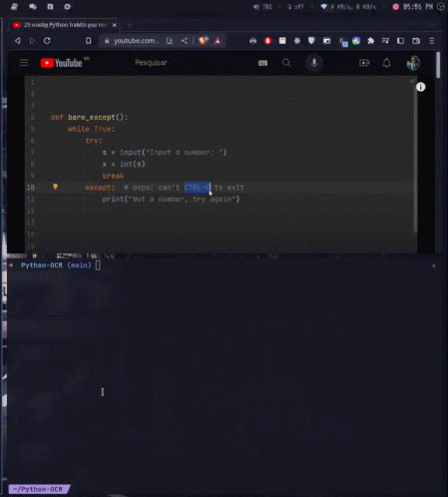Viewport: 448px width, 497px height.
Task: Open the extensions puzzle-piece menu
Action: 370,41
